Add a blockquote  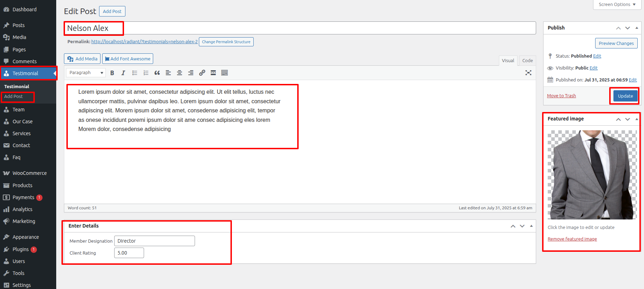pyautogui.click(x=157, y=73)
